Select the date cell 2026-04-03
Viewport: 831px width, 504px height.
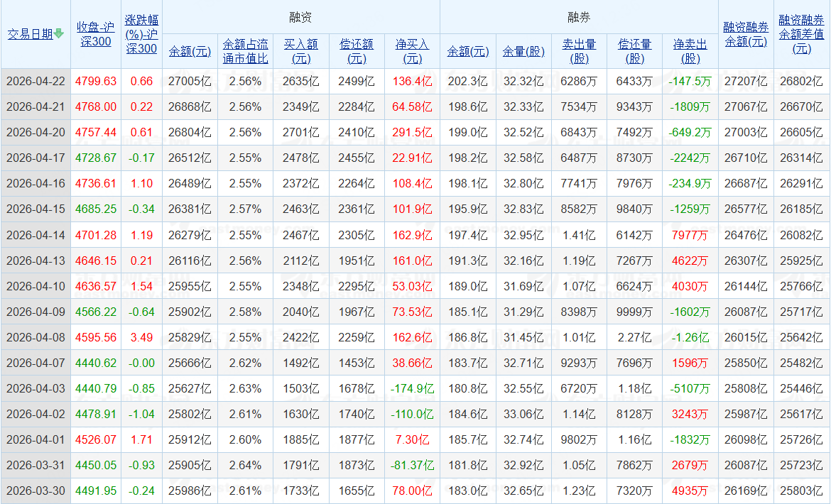pos(36,388)
